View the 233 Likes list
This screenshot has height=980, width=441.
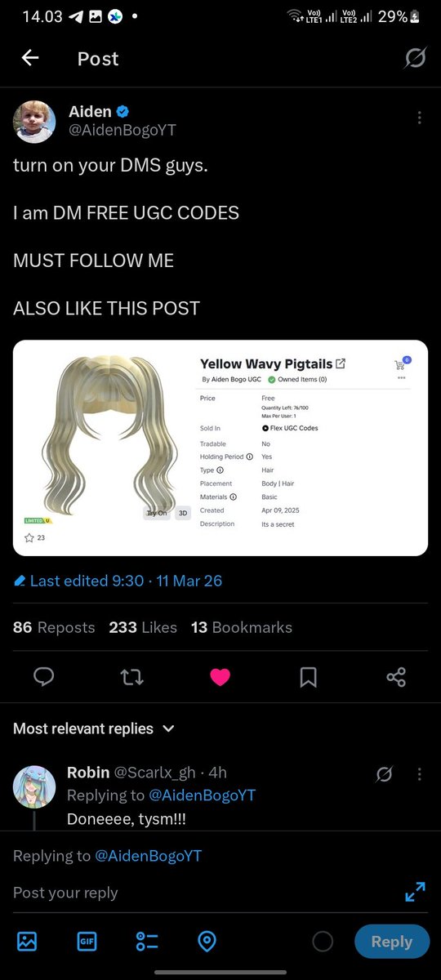143,627
